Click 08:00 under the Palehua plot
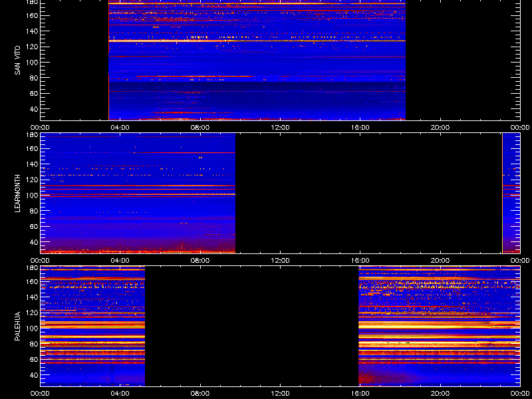Screen dimensions: 532x399 (x=200, y=394)
